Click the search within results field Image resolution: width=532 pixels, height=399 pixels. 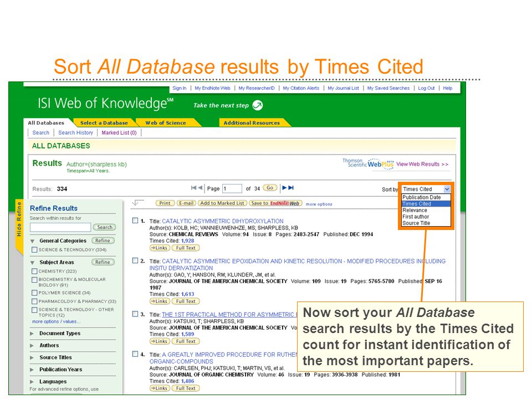point(60,227)
